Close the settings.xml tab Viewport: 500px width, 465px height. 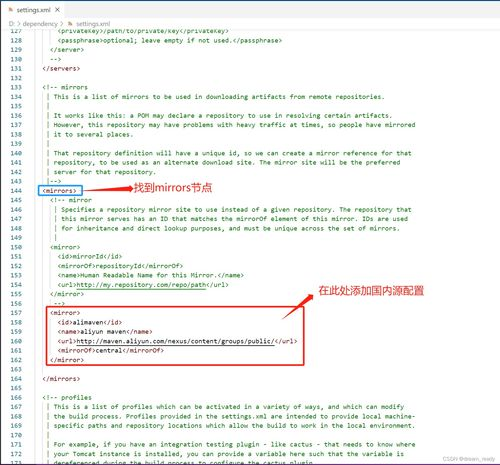(57, 10)
